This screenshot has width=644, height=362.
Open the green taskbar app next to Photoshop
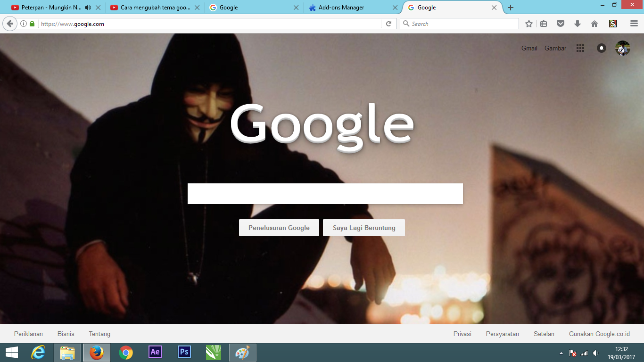click(x=214, y=353)
